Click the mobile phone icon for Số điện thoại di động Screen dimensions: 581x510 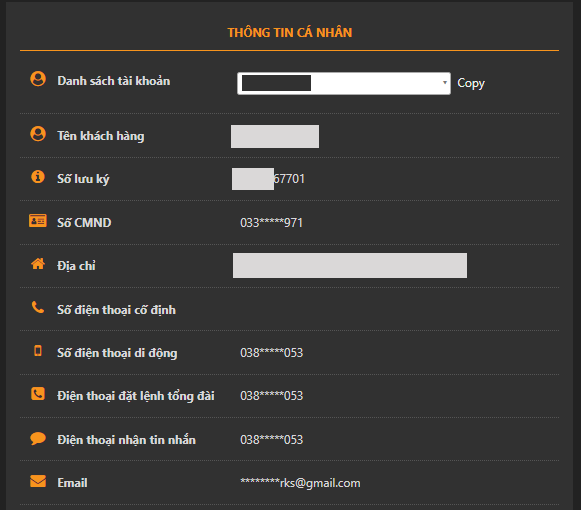(38, 351)
